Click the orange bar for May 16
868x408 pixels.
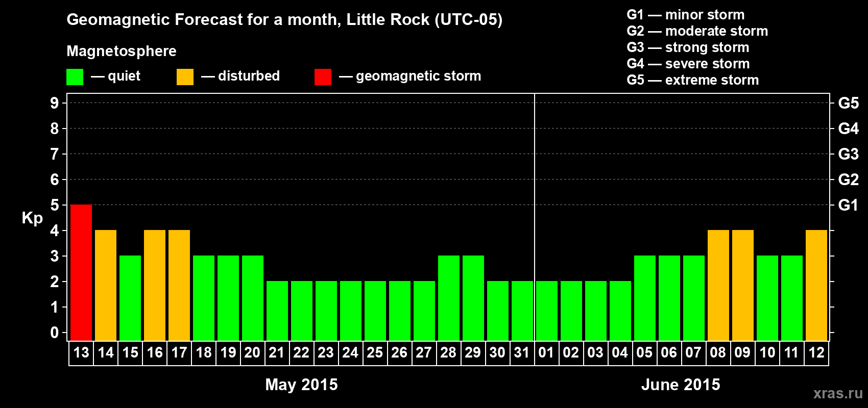tap(155, 286)
